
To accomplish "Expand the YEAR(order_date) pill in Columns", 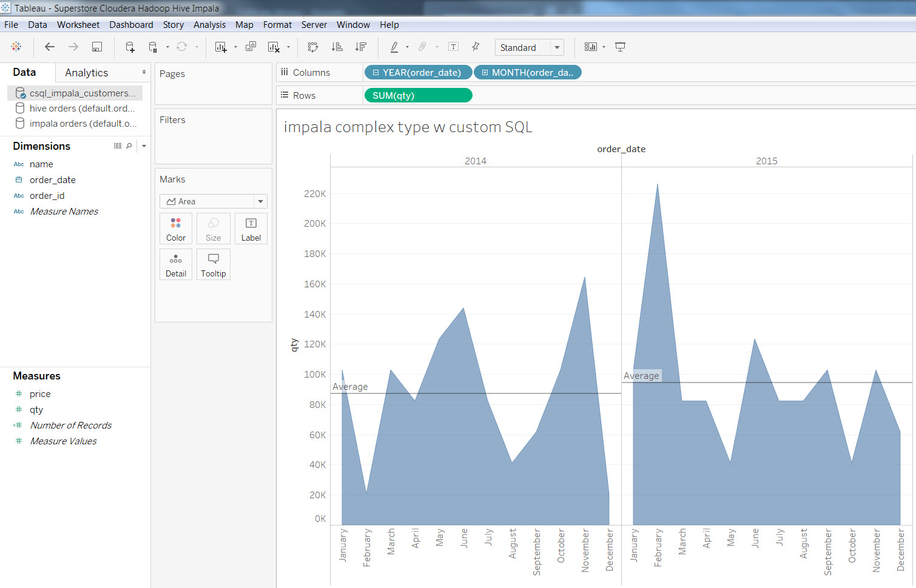I will (x=375, y=73).
